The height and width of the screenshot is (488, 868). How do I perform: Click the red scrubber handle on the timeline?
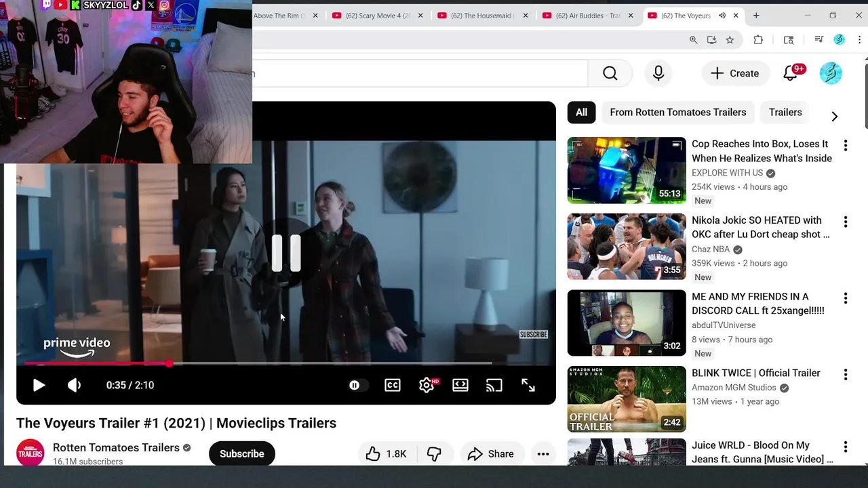169,363
